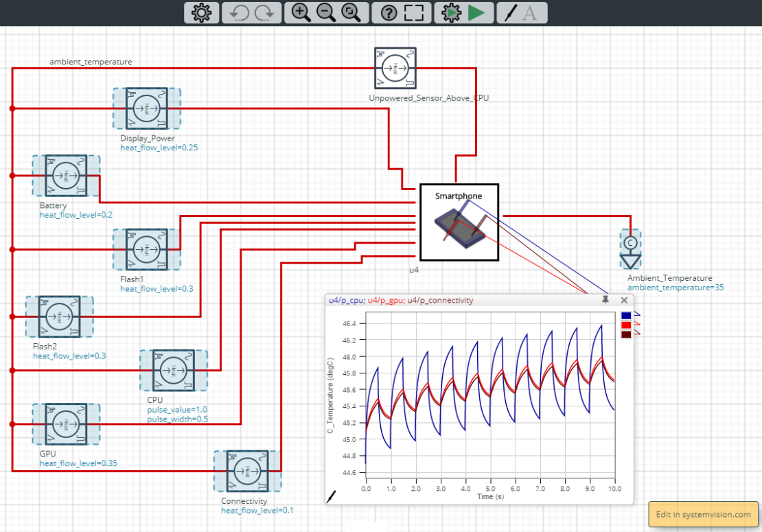Image resolution: width=762 pixels, height=532 pixels.
Task: Toggle the blue u4/p_cpu trace swatch
Action: [625, 316]
